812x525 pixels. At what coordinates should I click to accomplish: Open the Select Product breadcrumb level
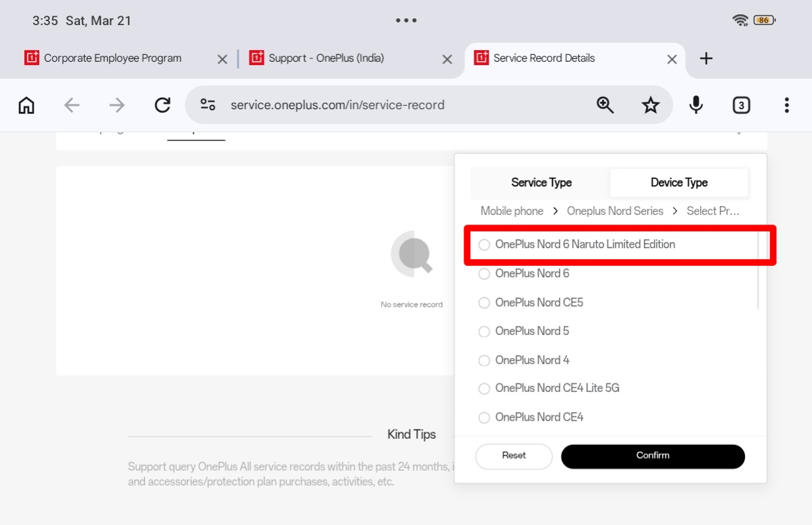[713, 211]
